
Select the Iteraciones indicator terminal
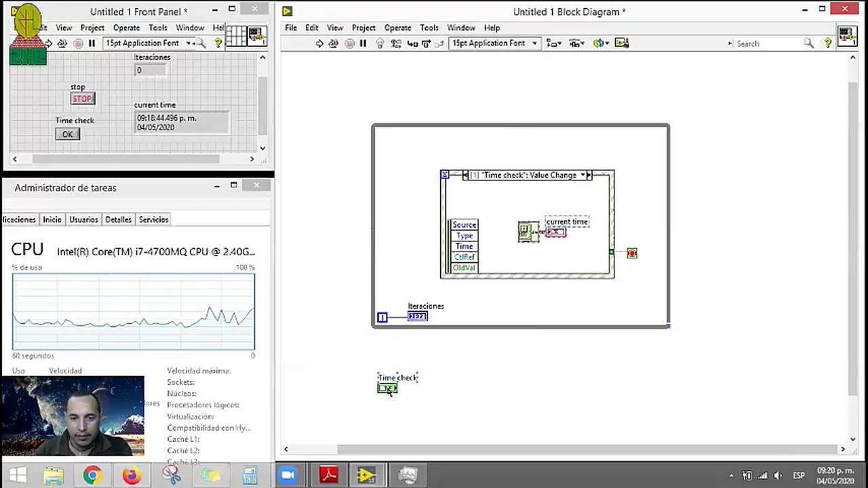click(x=418, y=317)
